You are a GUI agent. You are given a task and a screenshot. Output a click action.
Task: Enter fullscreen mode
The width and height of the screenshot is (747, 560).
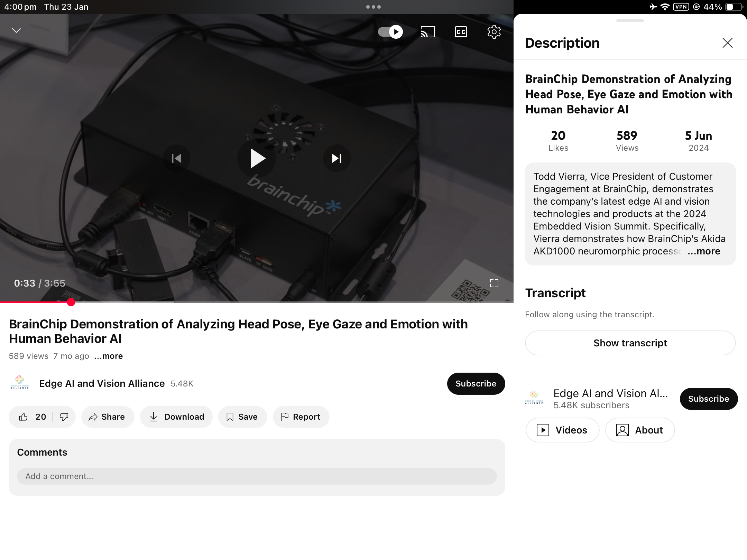[x=494, y=283]
